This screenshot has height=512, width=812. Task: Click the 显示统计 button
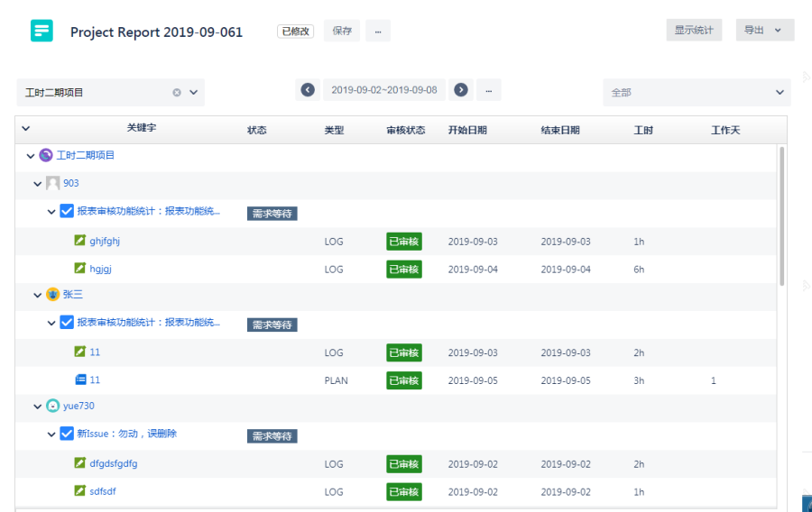(x=694, y=31)
